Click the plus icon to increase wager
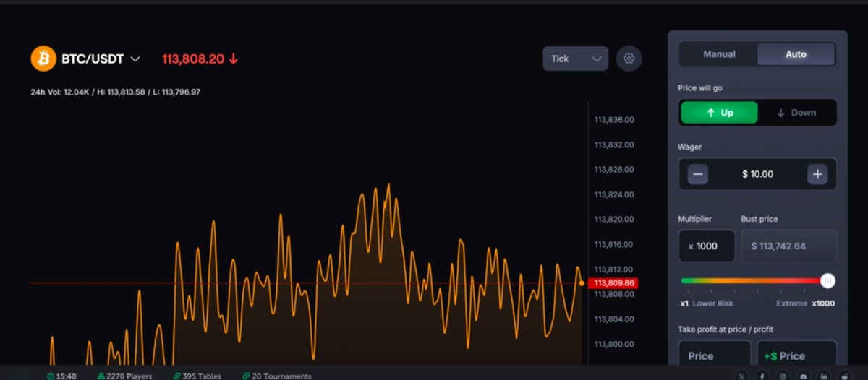868x380 pixels. pyautogui.click(x=817, y=174)
